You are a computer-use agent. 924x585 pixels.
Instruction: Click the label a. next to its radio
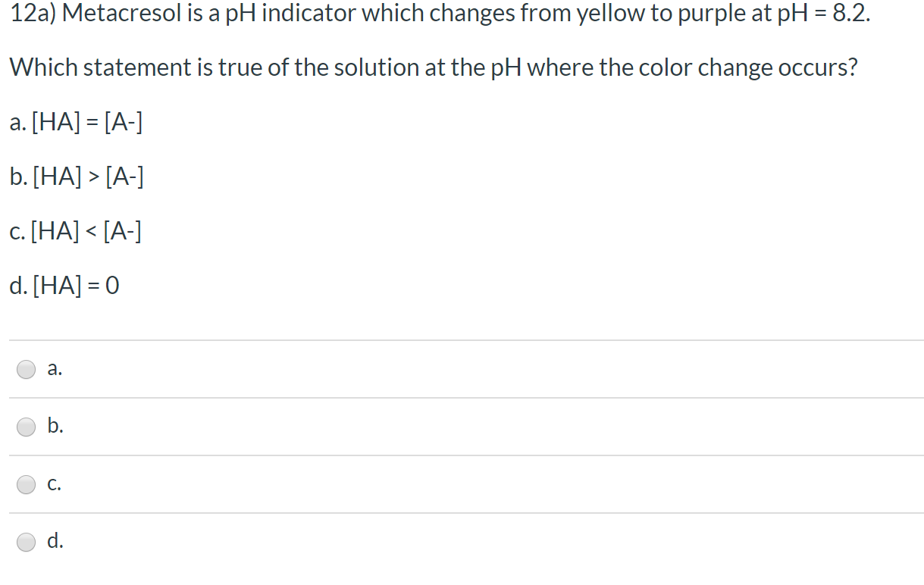tap(53, 369)
